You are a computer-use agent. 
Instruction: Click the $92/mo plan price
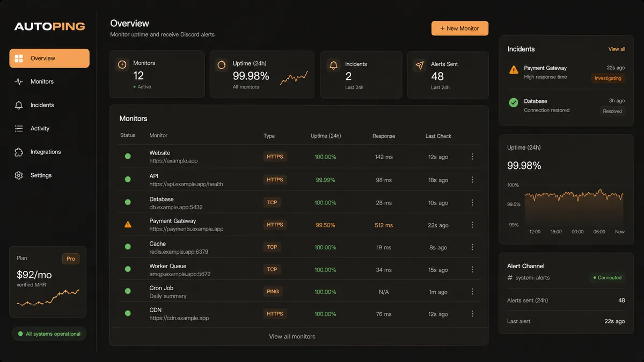(x=34, y=275)
